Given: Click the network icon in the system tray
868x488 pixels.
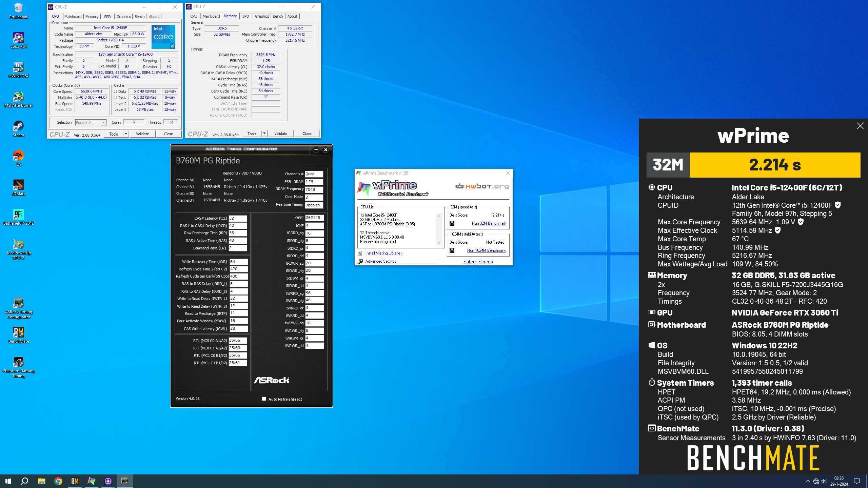Looking at the screenshot, I should coord(816,481).
